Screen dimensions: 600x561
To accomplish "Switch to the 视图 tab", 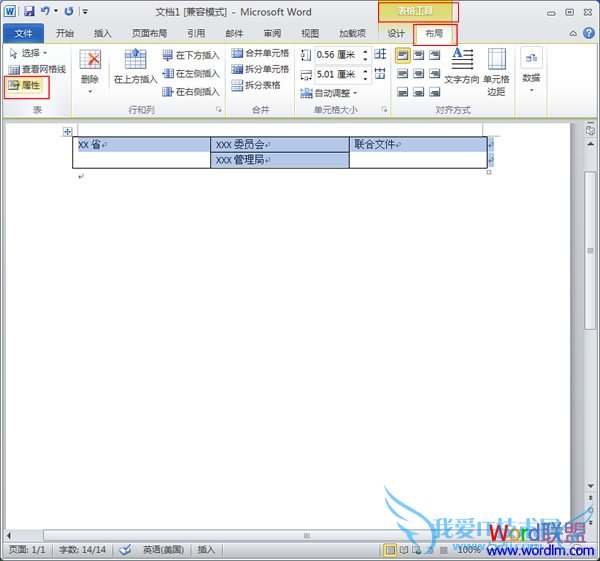I will point(310,34).
